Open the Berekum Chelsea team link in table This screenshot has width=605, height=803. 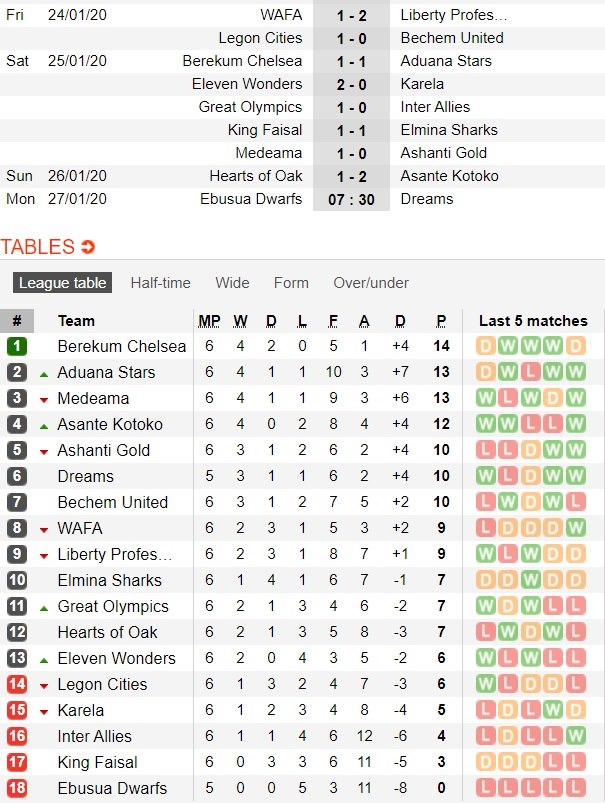tap(122, 346)
